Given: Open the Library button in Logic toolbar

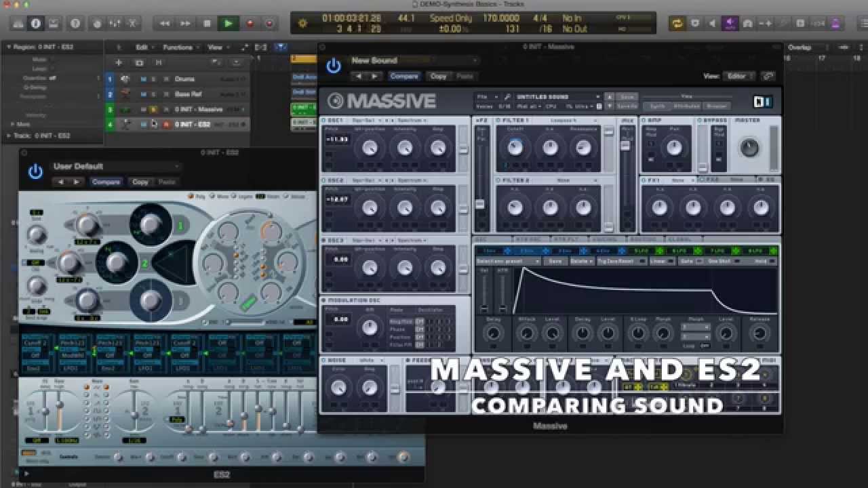Looking at the screenshot, I should pos(18,23).
